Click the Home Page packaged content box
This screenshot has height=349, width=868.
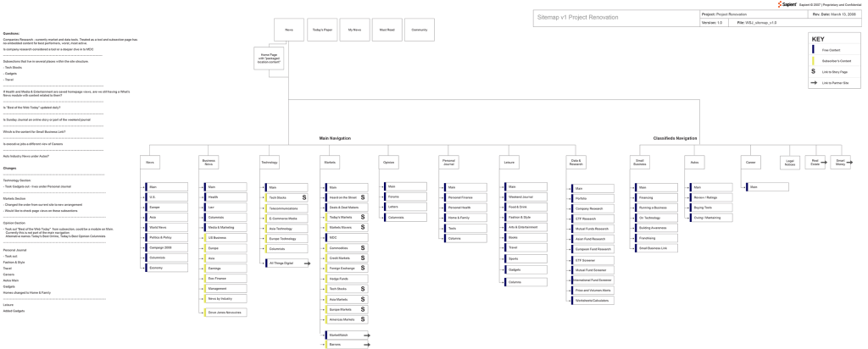(x=269, y=58)
